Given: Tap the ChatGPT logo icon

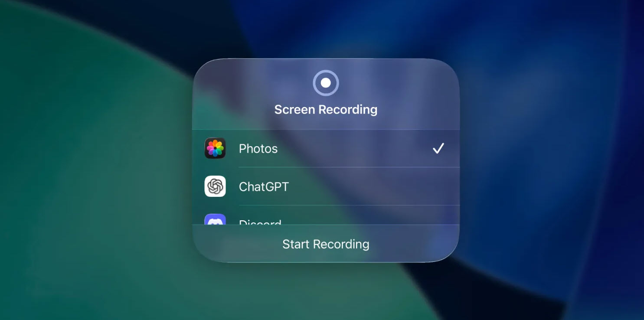Looking at the screenshot, I should [215, 186].
